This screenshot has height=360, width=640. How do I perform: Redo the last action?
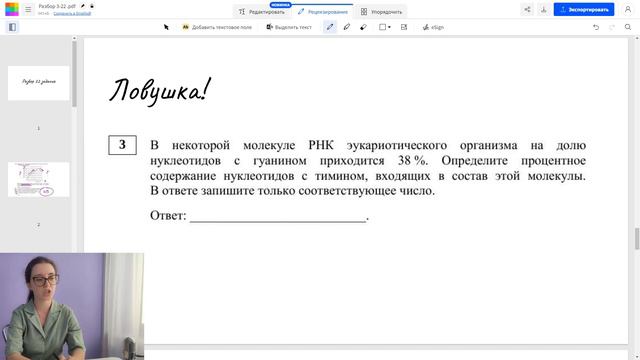pyautogui.click(x=612, y=27)
